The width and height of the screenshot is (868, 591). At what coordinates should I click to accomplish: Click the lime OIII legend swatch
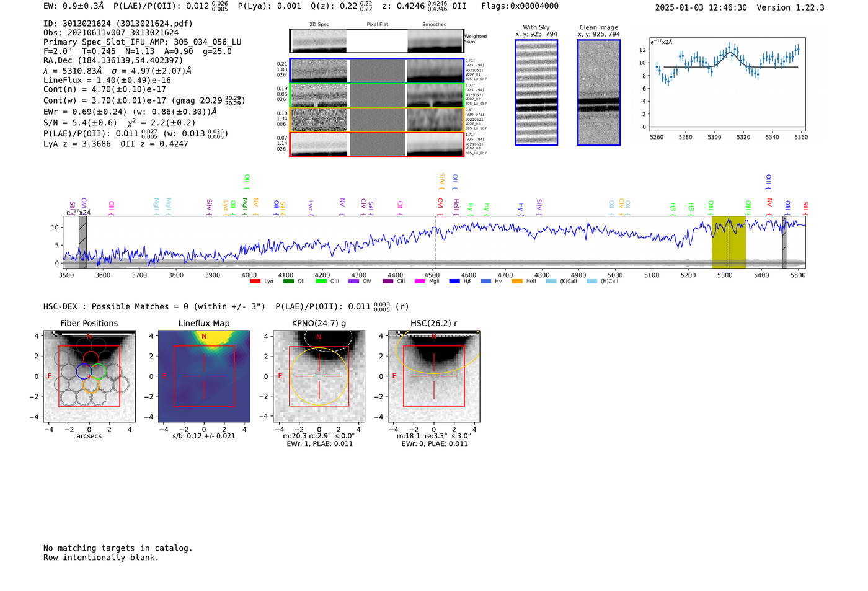[x=321, y=282]
